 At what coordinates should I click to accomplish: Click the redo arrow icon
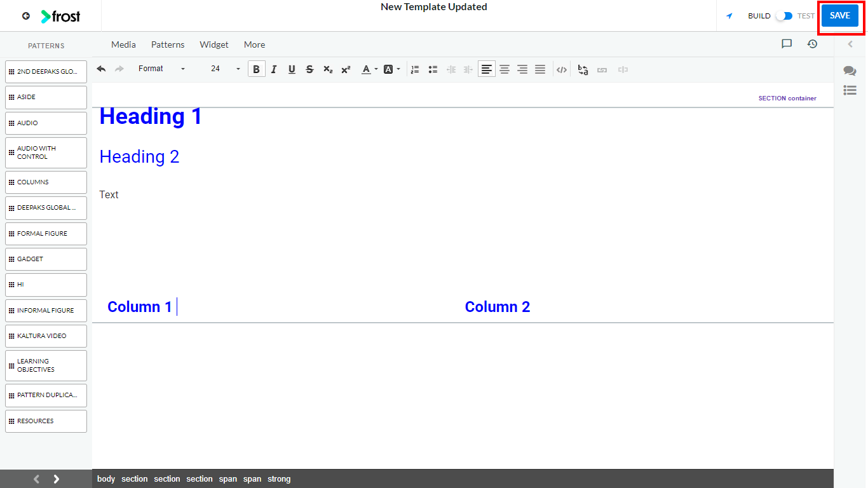119,69
